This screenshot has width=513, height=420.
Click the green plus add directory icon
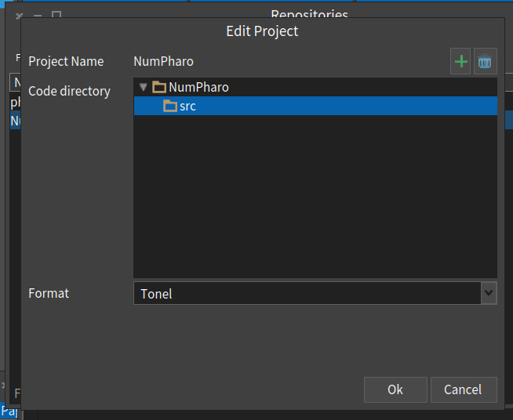(460, 61)
